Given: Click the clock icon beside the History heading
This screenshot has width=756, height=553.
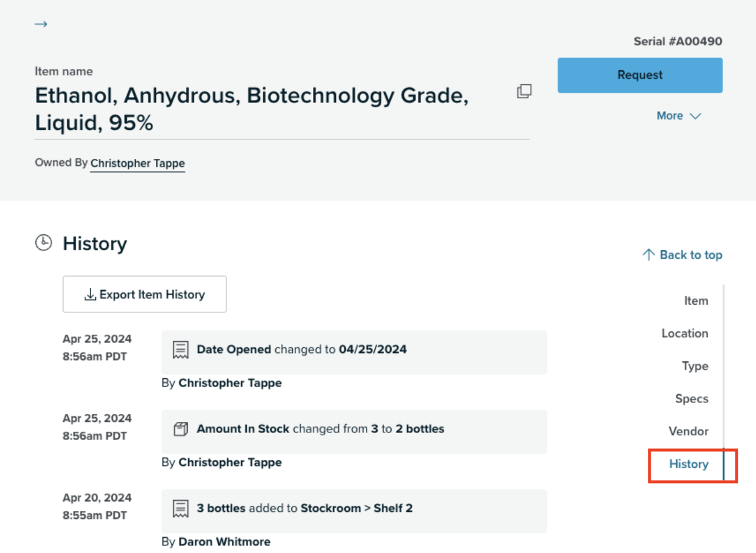Looking at the screenshot, I should tap(42, 243).
